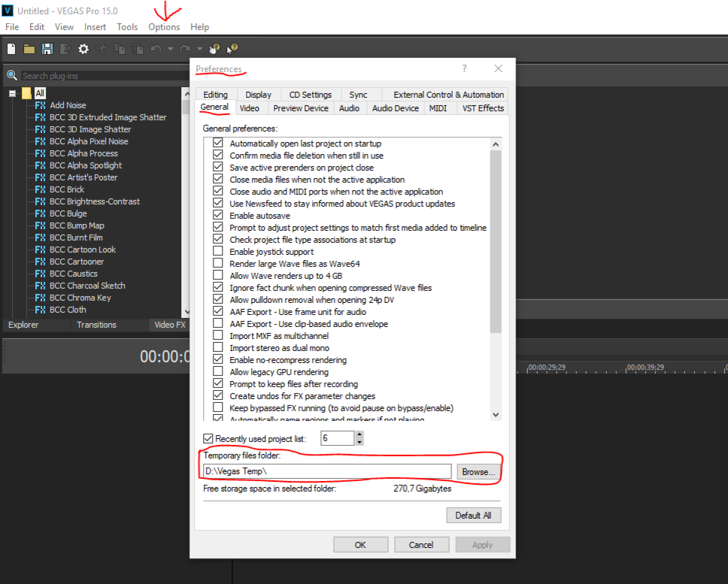
Task: Click Browse for temporary files folder
Action: [478, 472]
